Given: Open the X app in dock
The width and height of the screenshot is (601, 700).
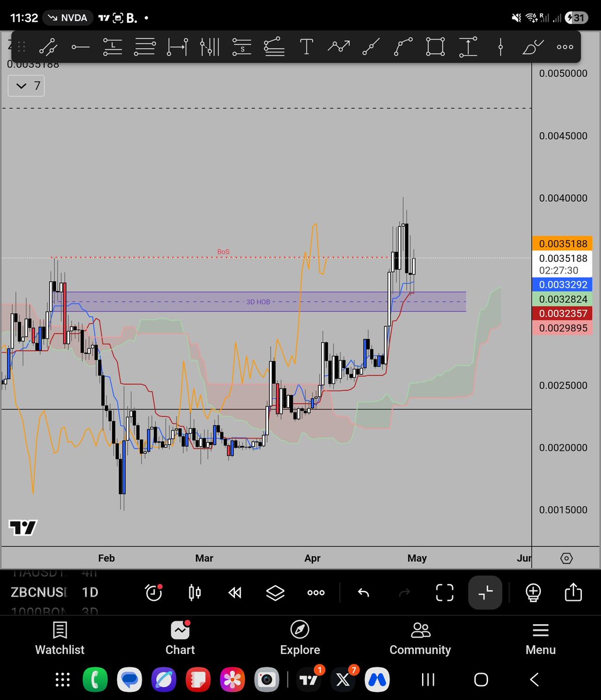Looking at the screenshot, I should [x=343, y=680].
